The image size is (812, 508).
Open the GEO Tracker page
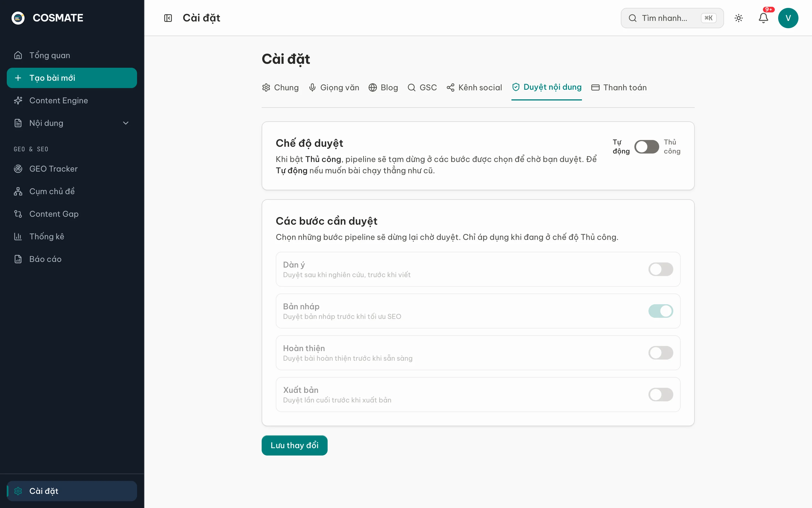point(72,169)
